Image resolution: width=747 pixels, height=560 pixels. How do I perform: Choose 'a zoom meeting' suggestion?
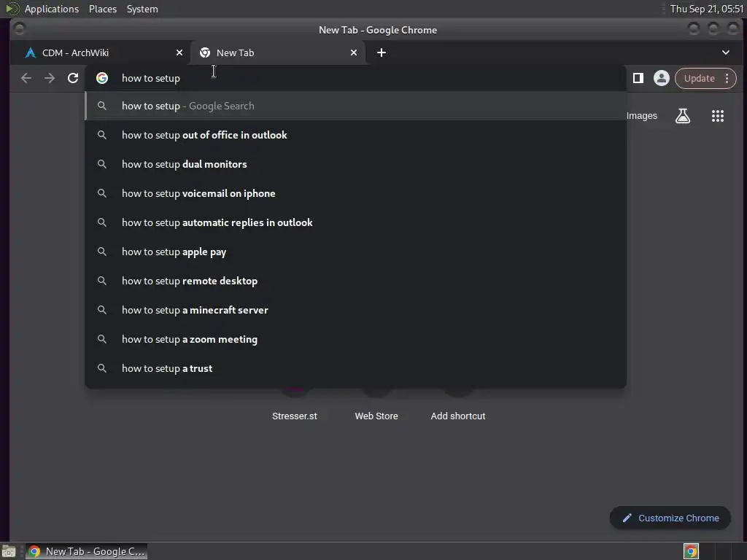355,339
